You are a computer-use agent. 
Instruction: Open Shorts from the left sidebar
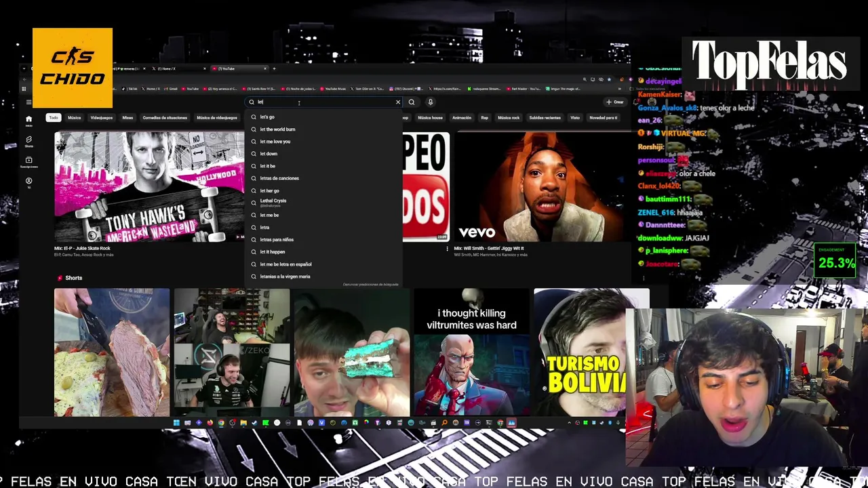[28, 141]
